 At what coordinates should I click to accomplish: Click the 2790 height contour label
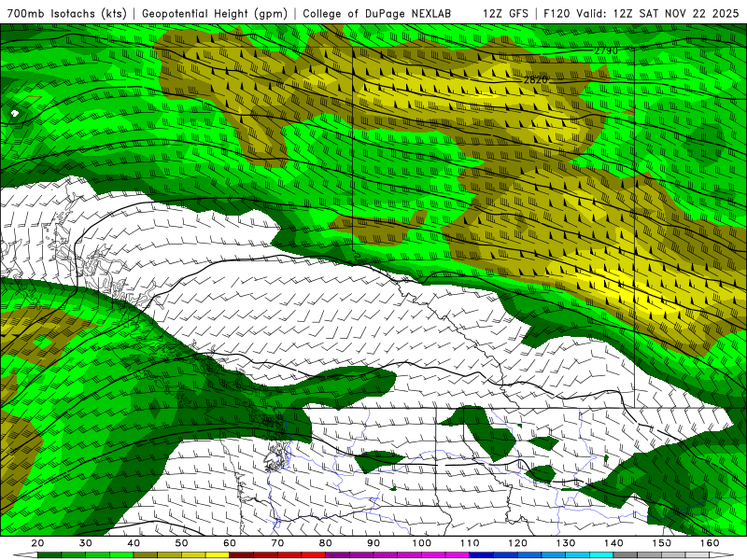pos(606,50)
